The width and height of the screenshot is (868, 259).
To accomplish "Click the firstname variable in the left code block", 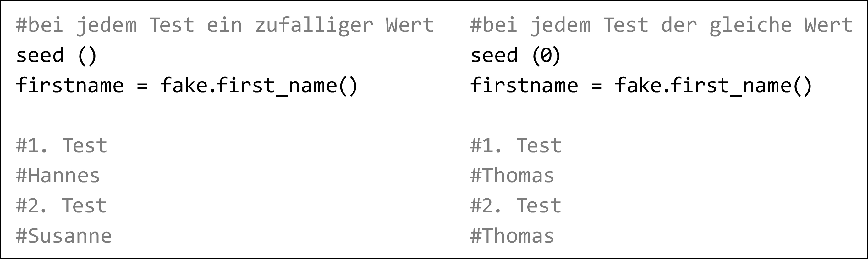I will pyautogui.click(x=70, y=85).
